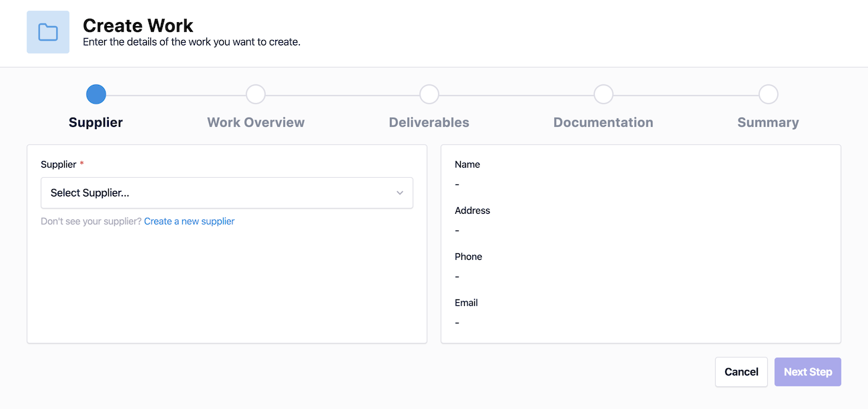Proceed with the Next Step button
The height and width of the screenshot is (409, 868).
coord(808,372)
